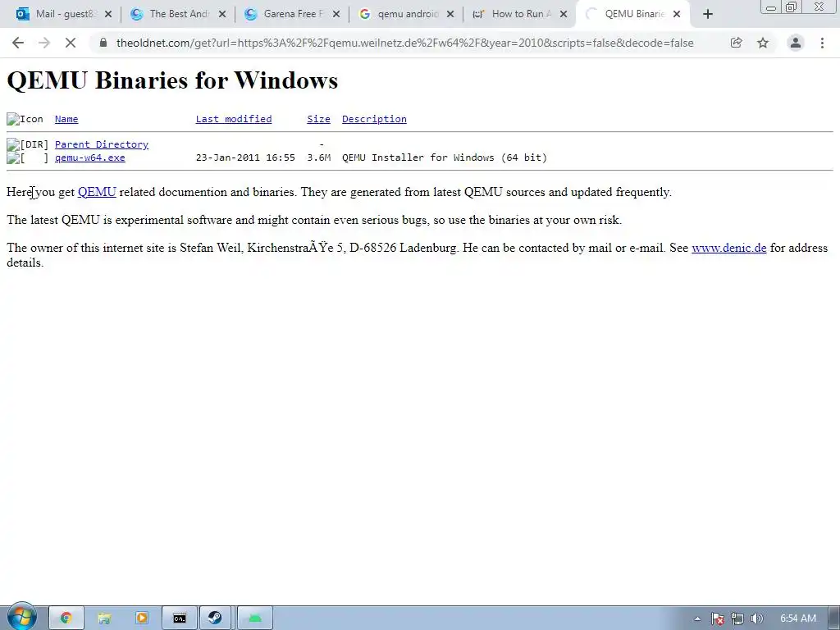The image size is (840, 630).
Task: View site information padlock icon
Action: click(x=104, y=43)
